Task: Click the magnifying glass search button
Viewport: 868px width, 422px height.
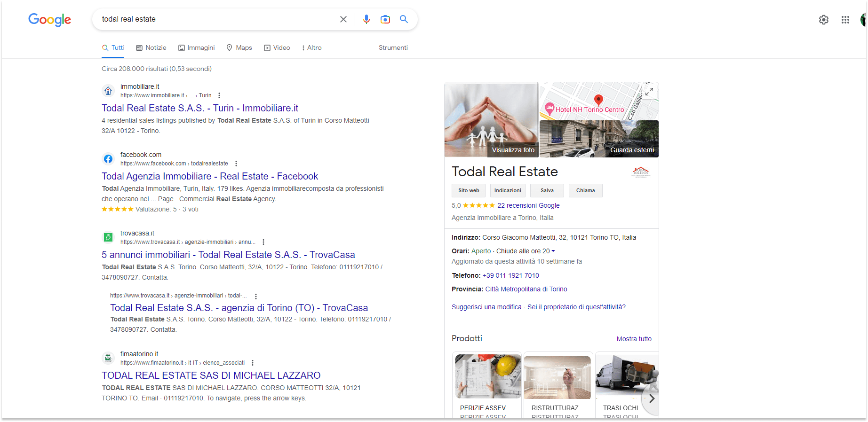Action: (x=404, y=19)
